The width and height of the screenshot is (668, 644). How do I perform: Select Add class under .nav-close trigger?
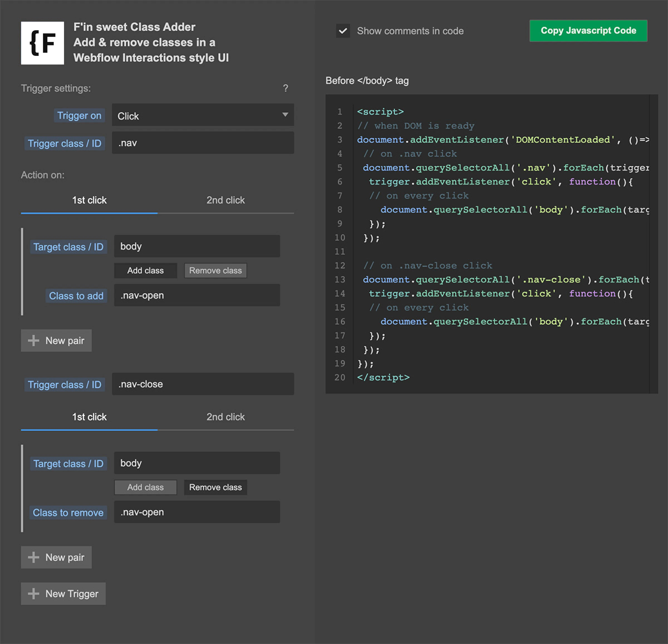point(145,487)
